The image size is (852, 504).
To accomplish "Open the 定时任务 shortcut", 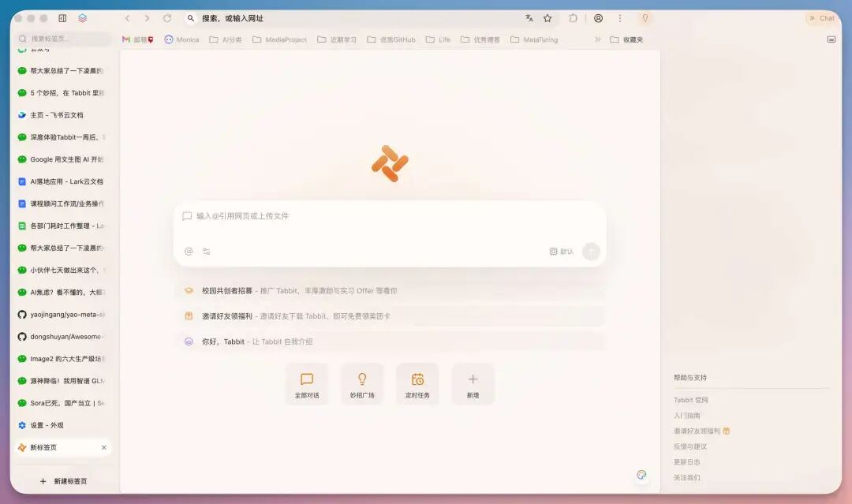I will 417,385.
